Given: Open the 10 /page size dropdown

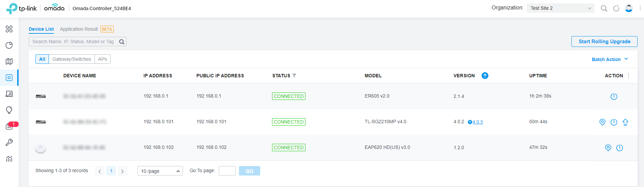Looking at the screenshot, I should pyautogui.click(x=160, y=171).
